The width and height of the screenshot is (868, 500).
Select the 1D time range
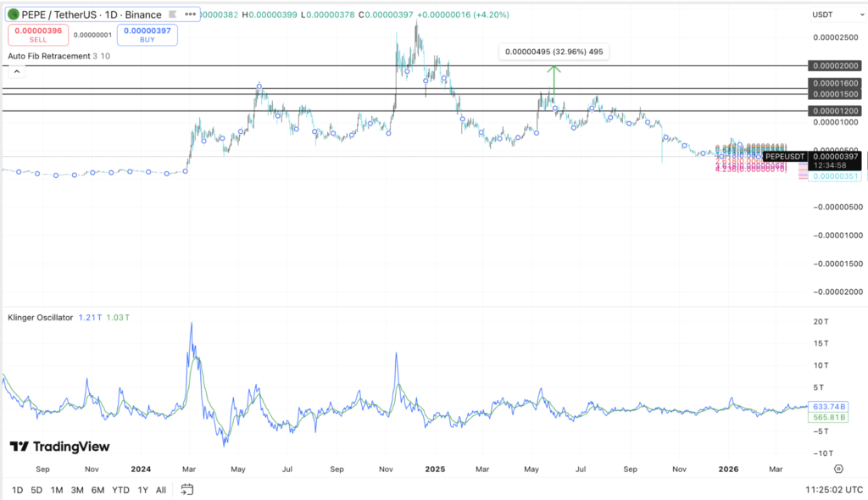coord(15,490)
